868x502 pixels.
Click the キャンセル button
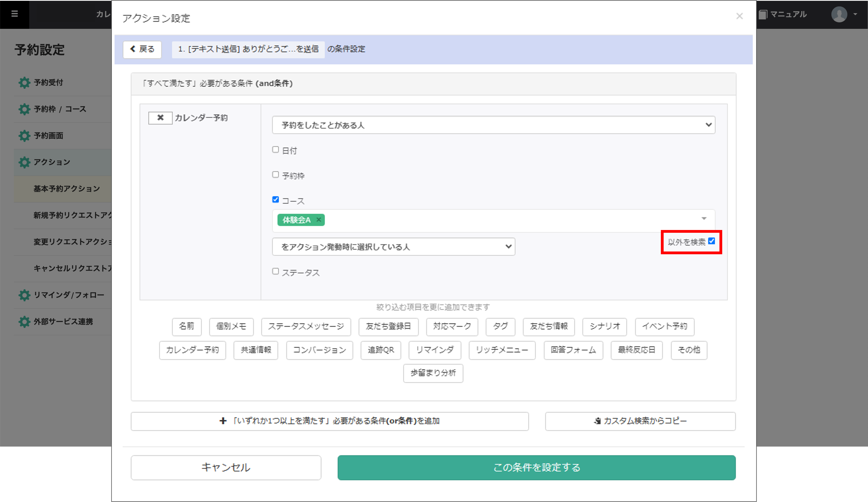226,467
